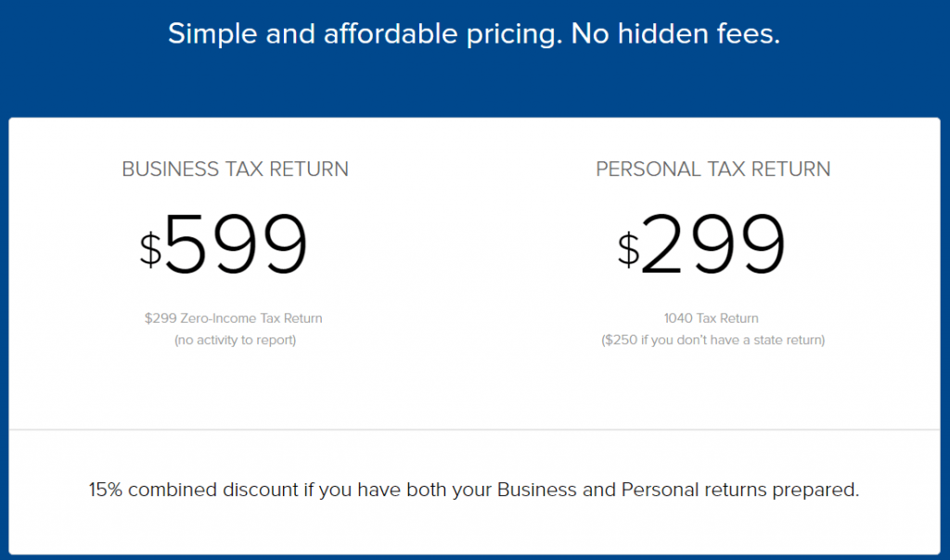Click the $250 no state return note
950x560 pixels.
713,340
